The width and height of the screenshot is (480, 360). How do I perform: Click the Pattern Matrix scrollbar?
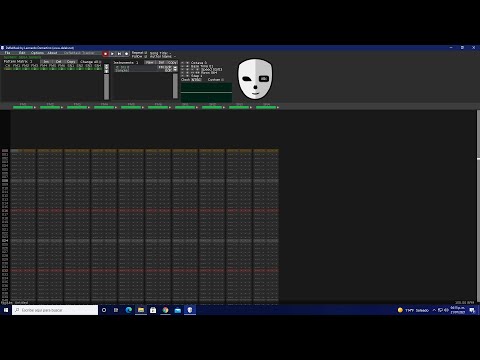(x=106, y=87)
